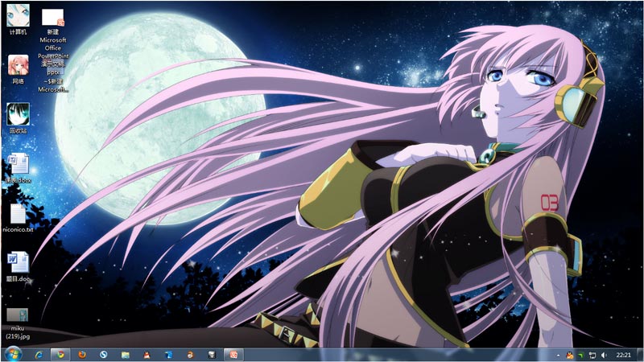Select the 计算机 desktop icon
The image size is (644, 362).
click(18, 19)
